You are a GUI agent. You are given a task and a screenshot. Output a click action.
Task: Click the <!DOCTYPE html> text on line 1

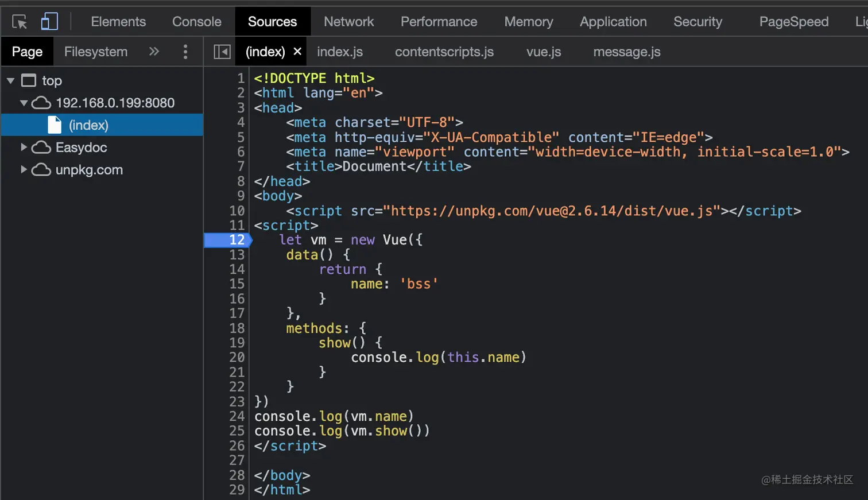click(314, 78)
